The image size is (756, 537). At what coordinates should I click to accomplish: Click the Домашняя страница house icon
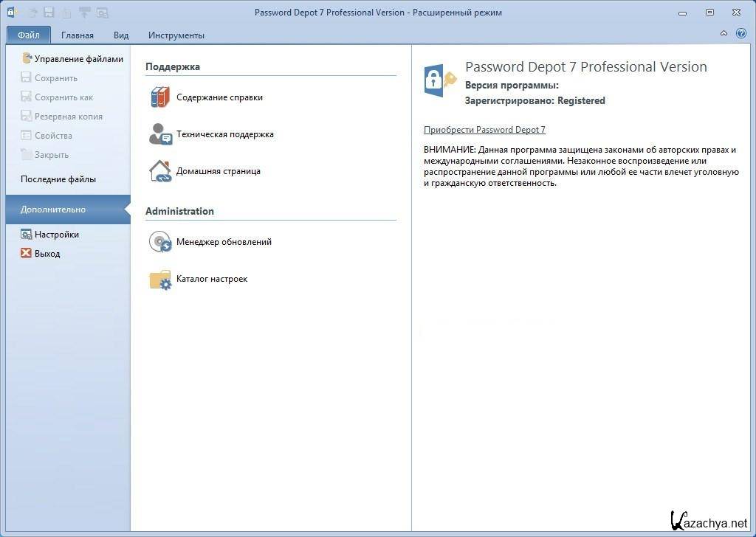coord(159,171)
